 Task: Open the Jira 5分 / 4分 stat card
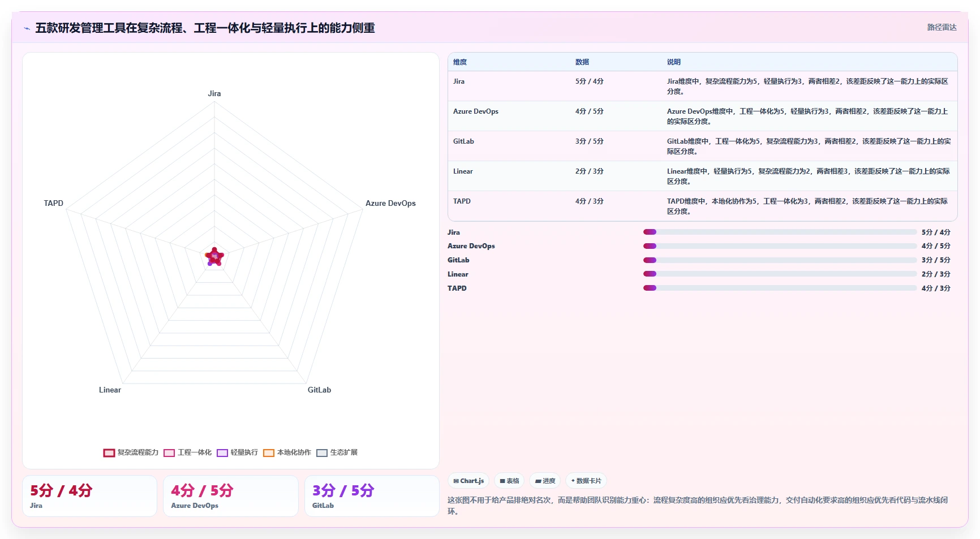pos(89,496)
